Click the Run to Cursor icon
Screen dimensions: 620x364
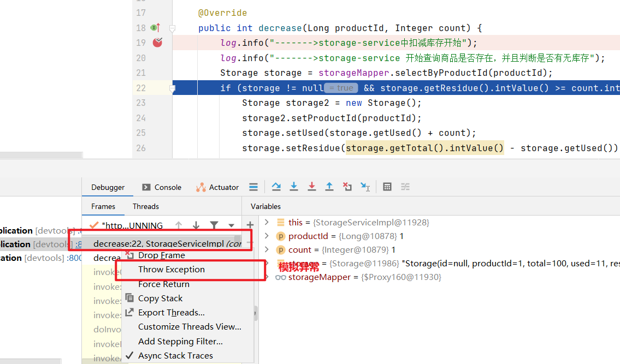(365, 187)
